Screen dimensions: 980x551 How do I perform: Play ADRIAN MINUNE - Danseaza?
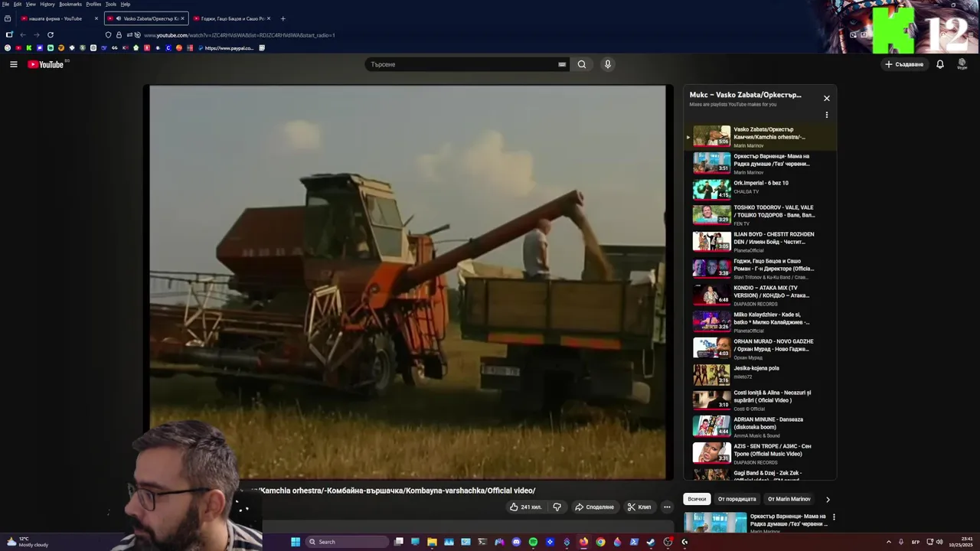point(761,426)
